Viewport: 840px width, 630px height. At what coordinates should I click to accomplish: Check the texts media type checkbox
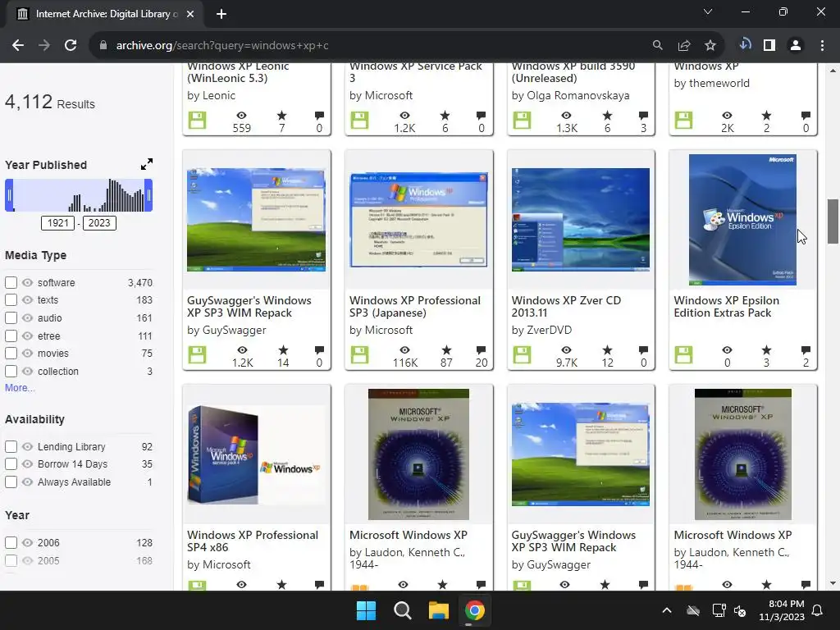tap(11, 300)
